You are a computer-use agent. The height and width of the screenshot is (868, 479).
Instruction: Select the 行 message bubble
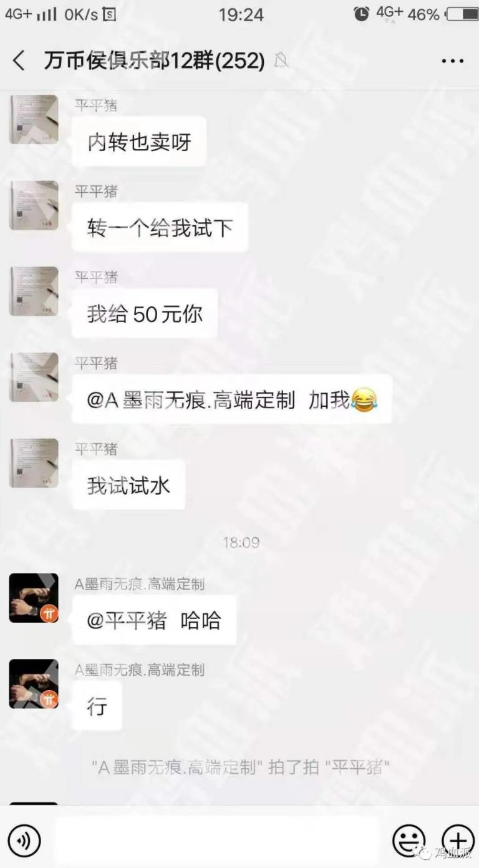pyautogui.click(x=97, y=706)
